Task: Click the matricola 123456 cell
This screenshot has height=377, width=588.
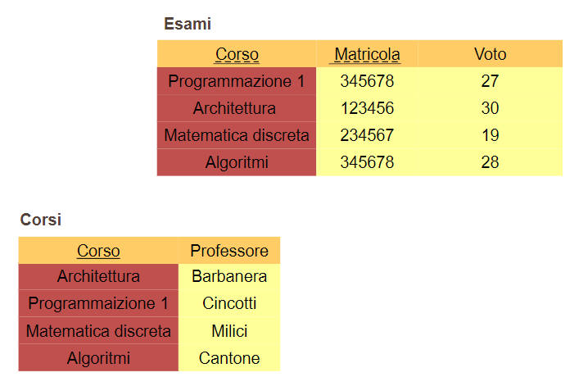Action: pos(367,108)
